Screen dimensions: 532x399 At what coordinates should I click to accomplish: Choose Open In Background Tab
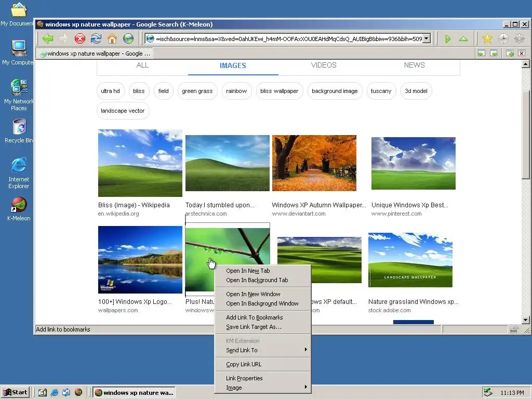coord(263,280)
